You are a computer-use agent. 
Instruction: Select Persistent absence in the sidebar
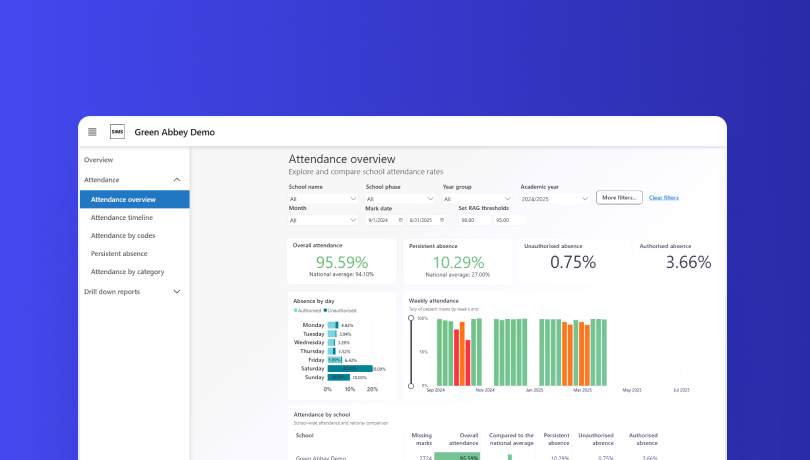point(119,254)
